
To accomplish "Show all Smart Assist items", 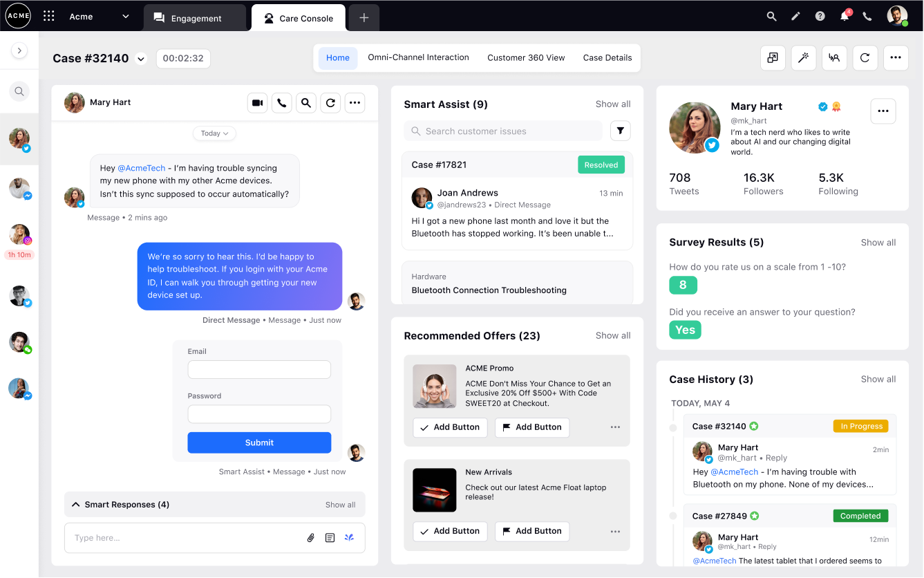I will pos(613,104).
